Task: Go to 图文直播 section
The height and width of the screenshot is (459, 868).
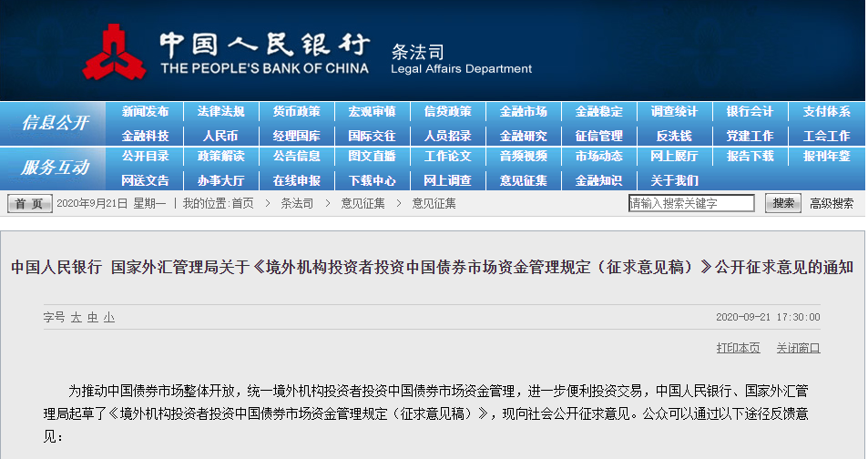Action: 372,156
